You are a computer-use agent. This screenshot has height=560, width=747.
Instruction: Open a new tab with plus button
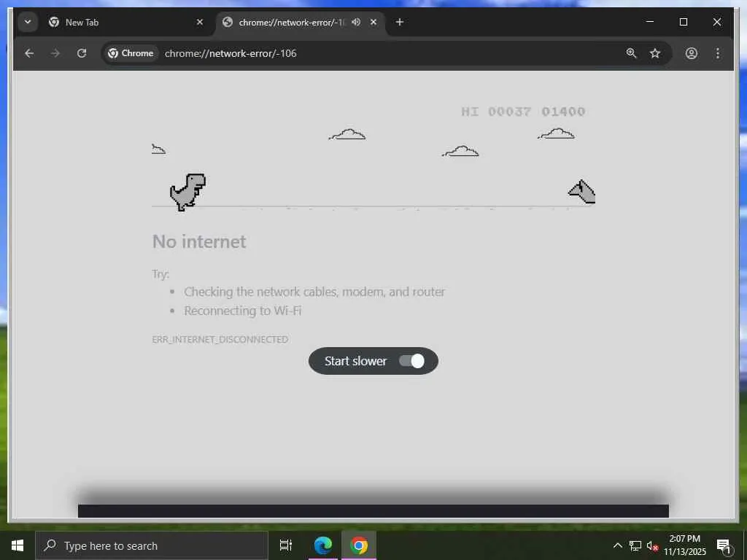coord(399,22)
